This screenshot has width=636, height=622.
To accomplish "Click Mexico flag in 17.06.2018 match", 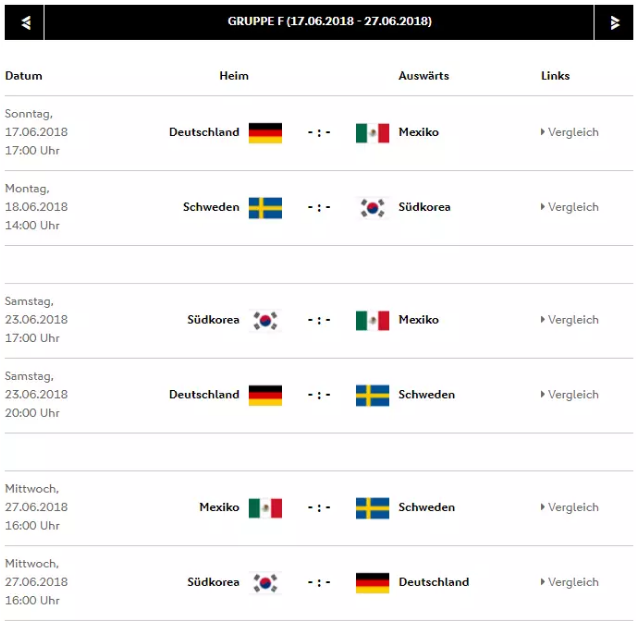I will coord(372,133).
